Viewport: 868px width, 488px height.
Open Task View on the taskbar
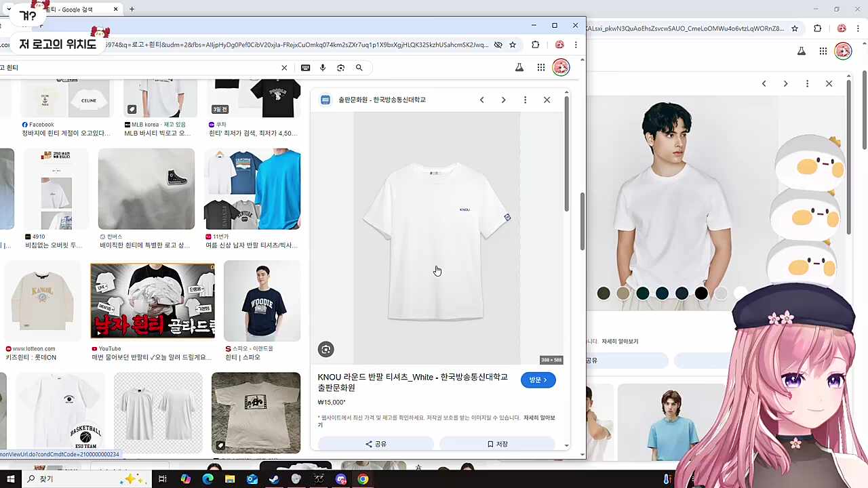click(x=163, y=479)
